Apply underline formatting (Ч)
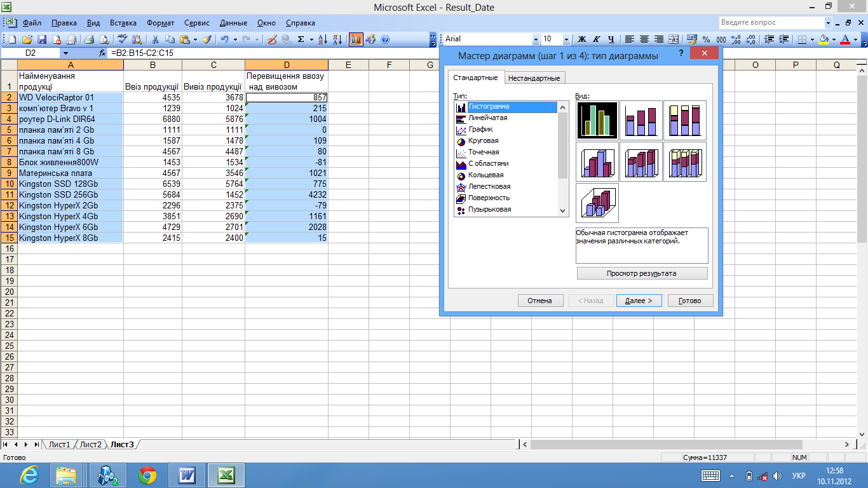The width and height of the screenshot is (868, 488). (611, 39)
